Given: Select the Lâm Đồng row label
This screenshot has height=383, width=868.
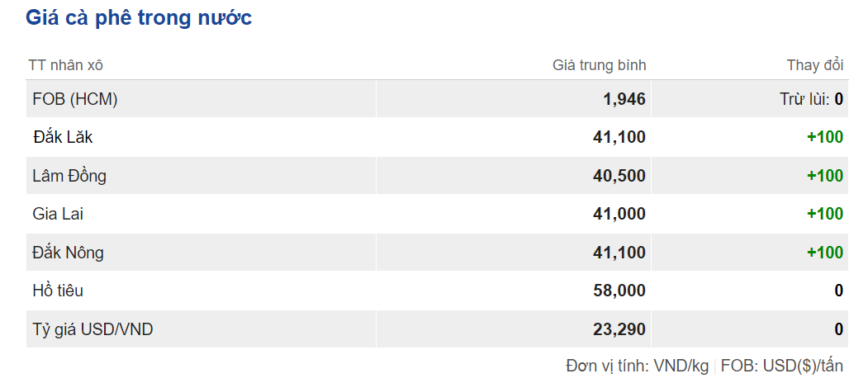Looking at the screenshot, I should coord(69,176).
